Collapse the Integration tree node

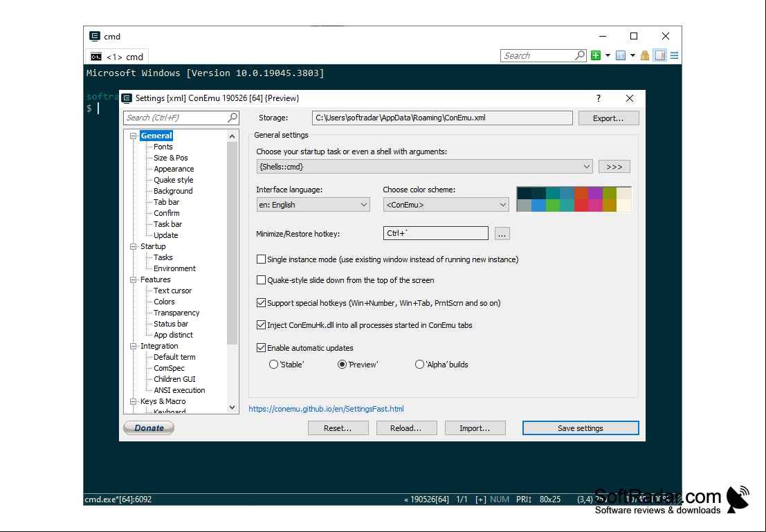[133, 347]
